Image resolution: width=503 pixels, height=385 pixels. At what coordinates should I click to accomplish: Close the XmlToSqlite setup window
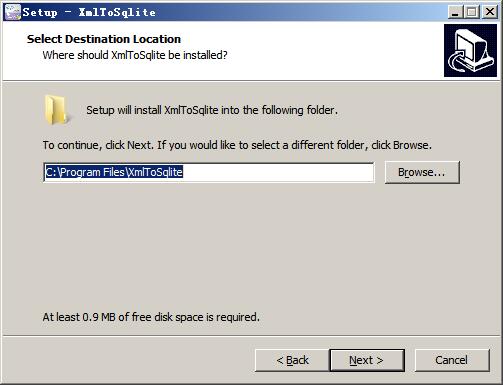(490, 12)
